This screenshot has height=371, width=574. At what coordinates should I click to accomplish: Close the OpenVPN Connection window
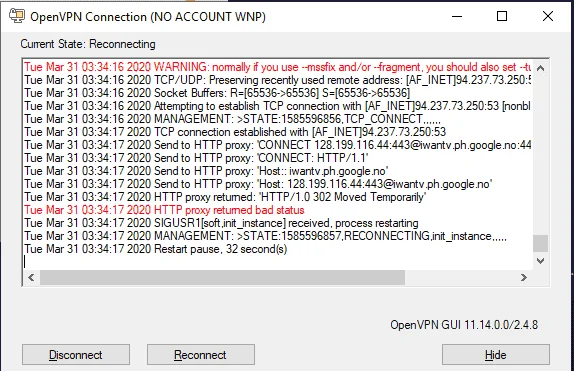pos(548,16)
